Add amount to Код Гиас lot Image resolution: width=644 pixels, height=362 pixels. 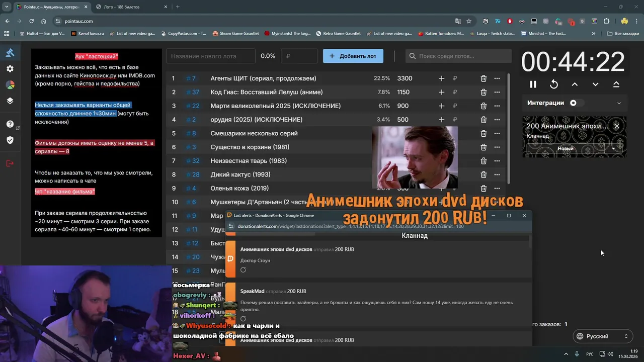(x=441, y=92)
